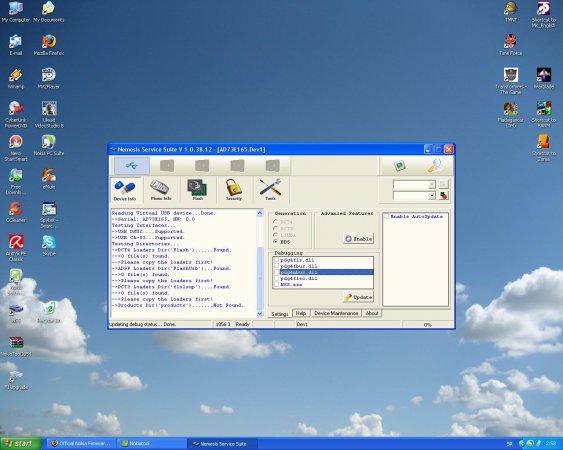The height and width of the screenshot is (450, 563).
Task: Open the Tools section
Action: pos(270,190)
